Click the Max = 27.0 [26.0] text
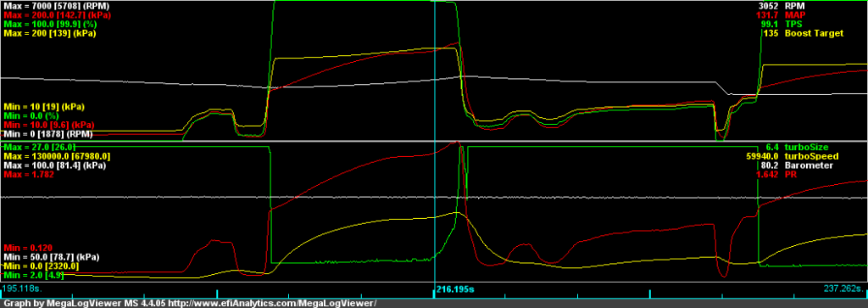 pos(40,147)
